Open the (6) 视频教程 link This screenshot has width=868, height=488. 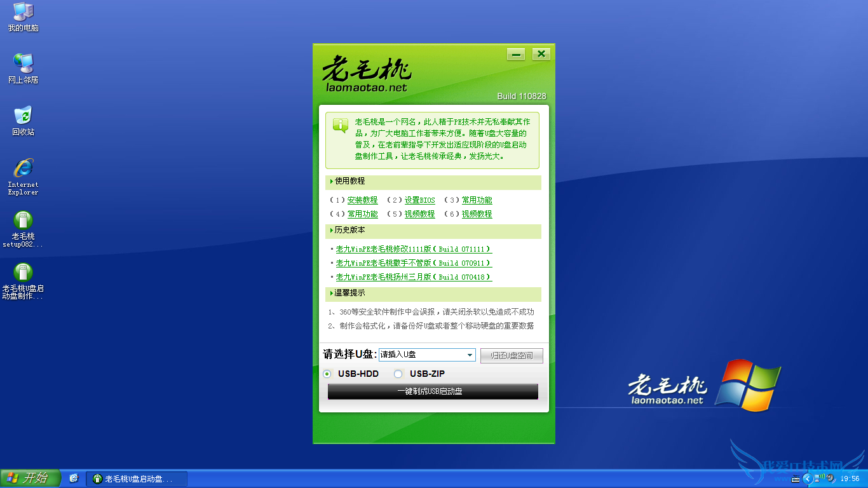[477, 214]
